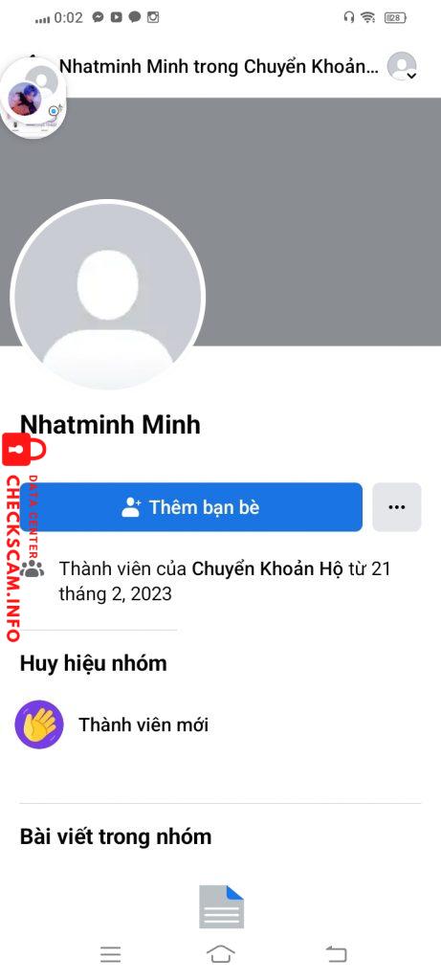Click the Thêm bạn bè button
The image size is (441, 980).
tap(191, 507)
